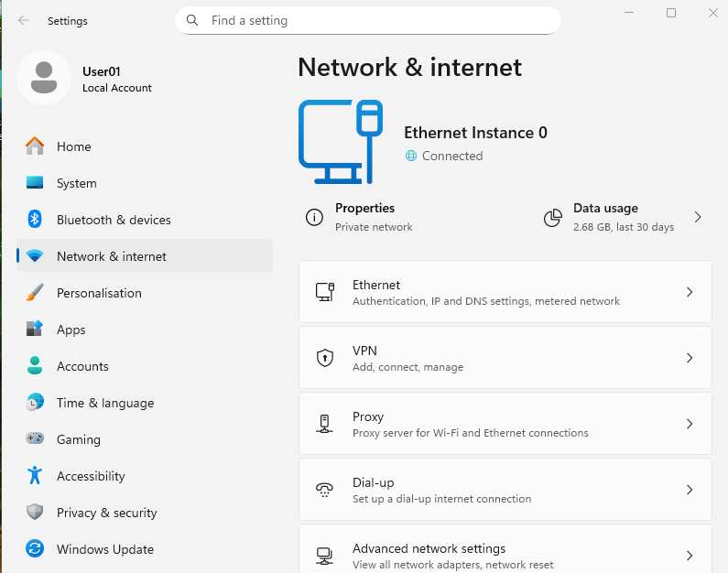Image resolution: width=728 pixels, height=573 pixels.
Task: Go to the Home section
Action: pyautogui.click(x=73, y=146)
